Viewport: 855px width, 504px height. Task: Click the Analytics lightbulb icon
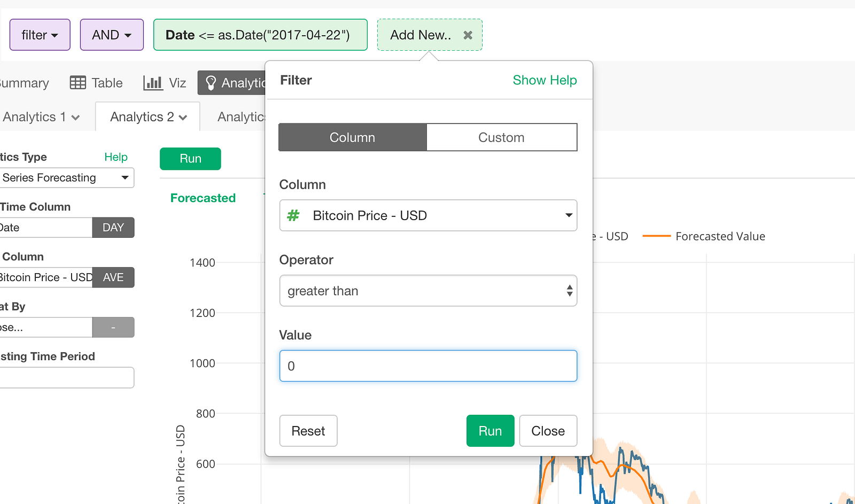[211, 83]
